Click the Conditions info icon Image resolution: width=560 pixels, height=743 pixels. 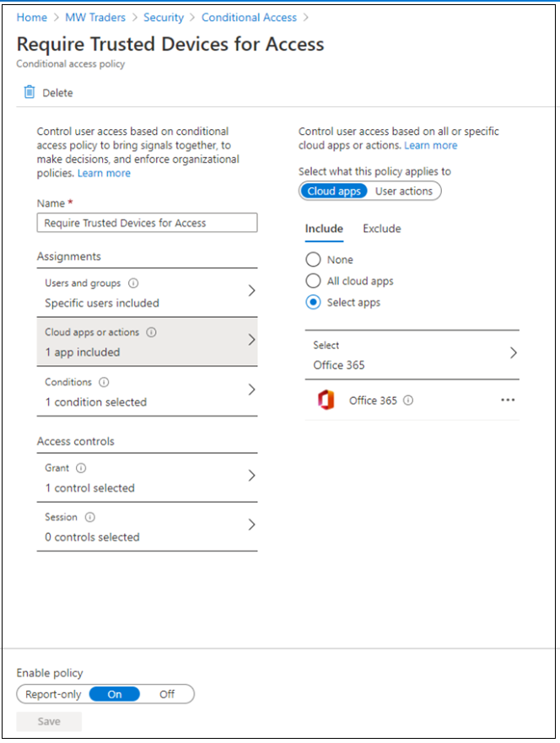pos(104,382)
